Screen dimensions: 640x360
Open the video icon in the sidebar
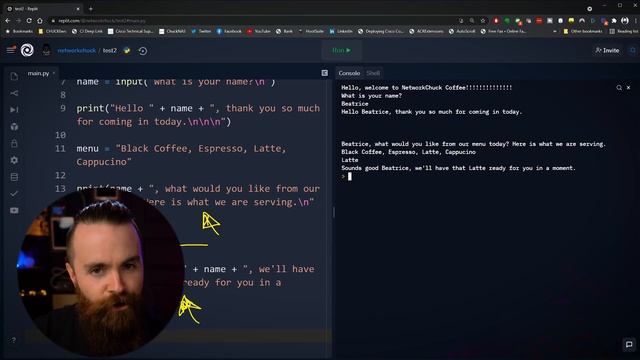tap(14, 211)
